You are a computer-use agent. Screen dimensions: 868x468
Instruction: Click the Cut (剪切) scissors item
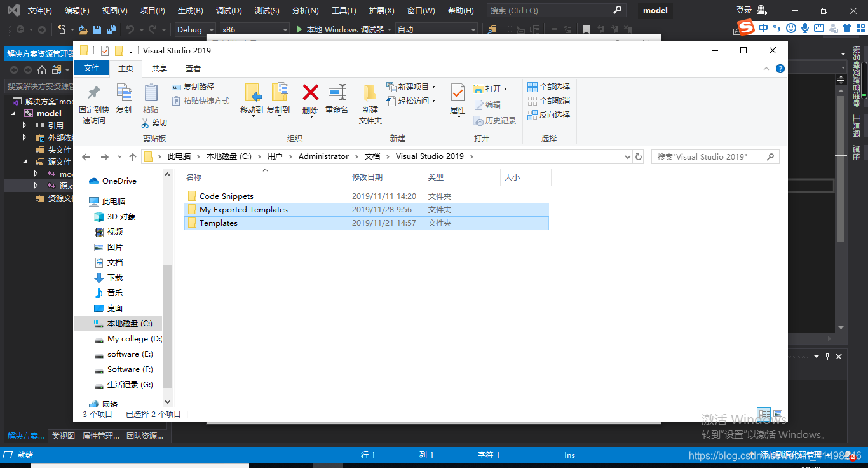pos(154,123)
